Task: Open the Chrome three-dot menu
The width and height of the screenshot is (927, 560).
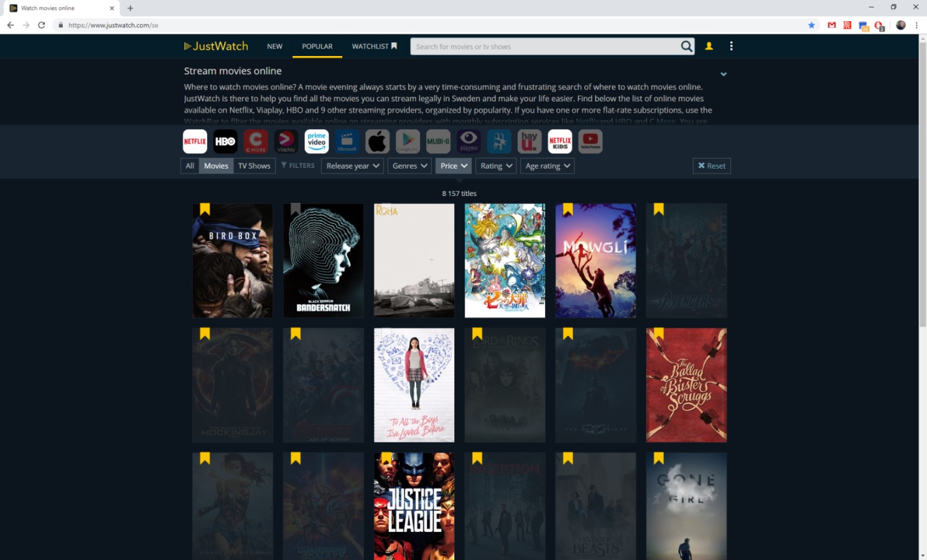Action: [x=916, y=25]
